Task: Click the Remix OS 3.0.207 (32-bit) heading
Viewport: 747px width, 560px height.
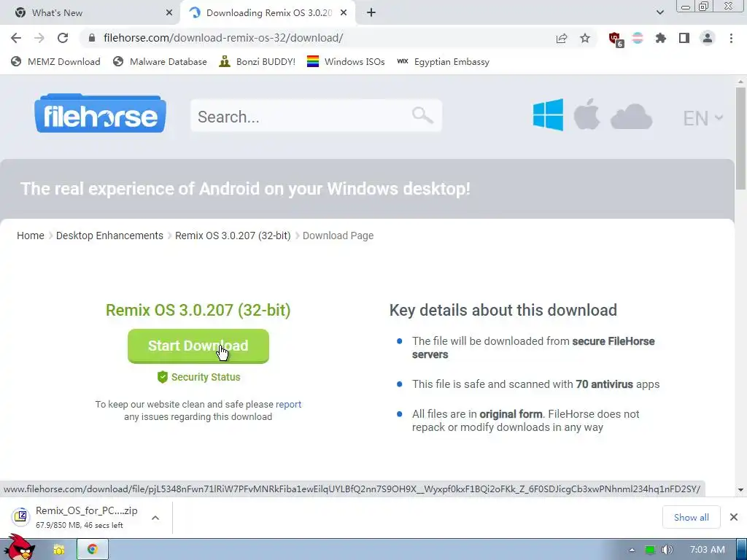Action: coord(198,310)
